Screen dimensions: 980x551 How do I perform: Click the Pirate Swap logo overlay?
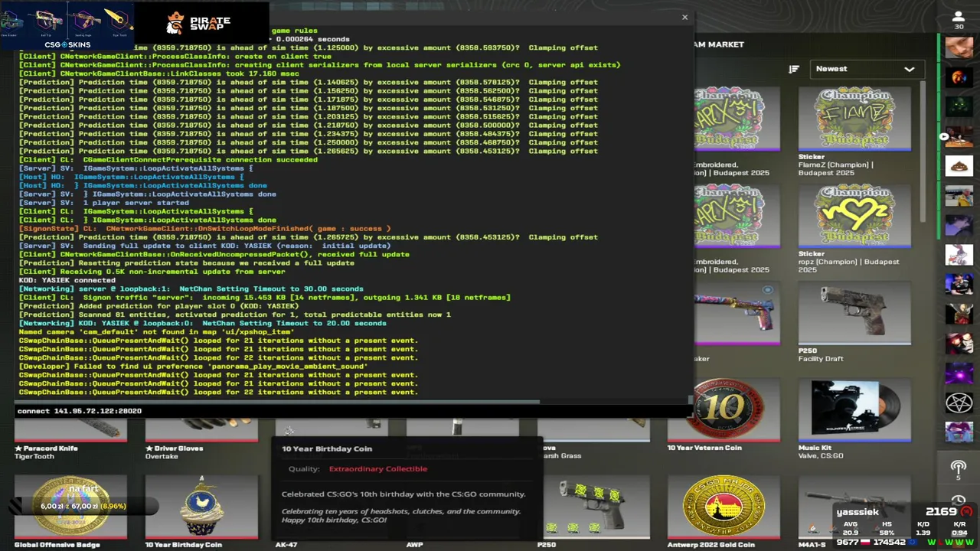[199, 22]
